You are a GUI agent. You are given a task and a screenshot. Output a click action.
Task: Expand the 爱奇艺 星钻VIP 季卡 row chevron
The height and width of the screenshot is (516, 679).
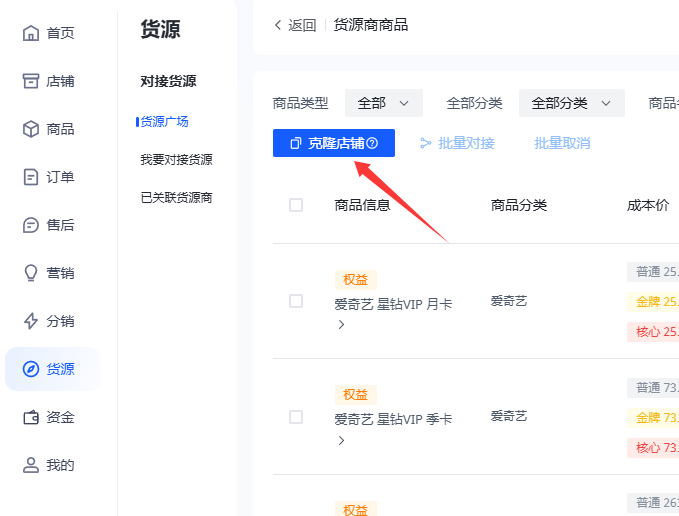coord(341,440)
